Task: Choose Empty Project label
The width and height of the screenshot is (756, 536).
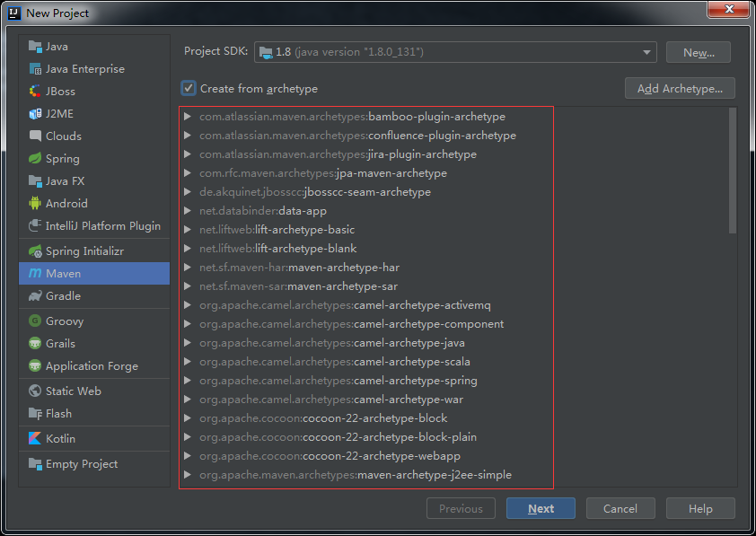Action: click(82, 463)
